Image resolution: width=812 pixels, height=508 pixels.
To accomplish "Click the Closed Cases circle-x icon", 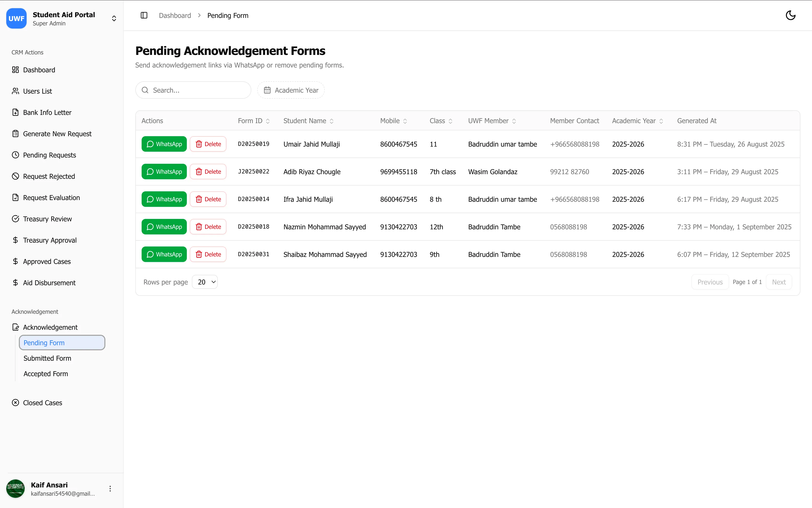I will (x=15, y=403).
